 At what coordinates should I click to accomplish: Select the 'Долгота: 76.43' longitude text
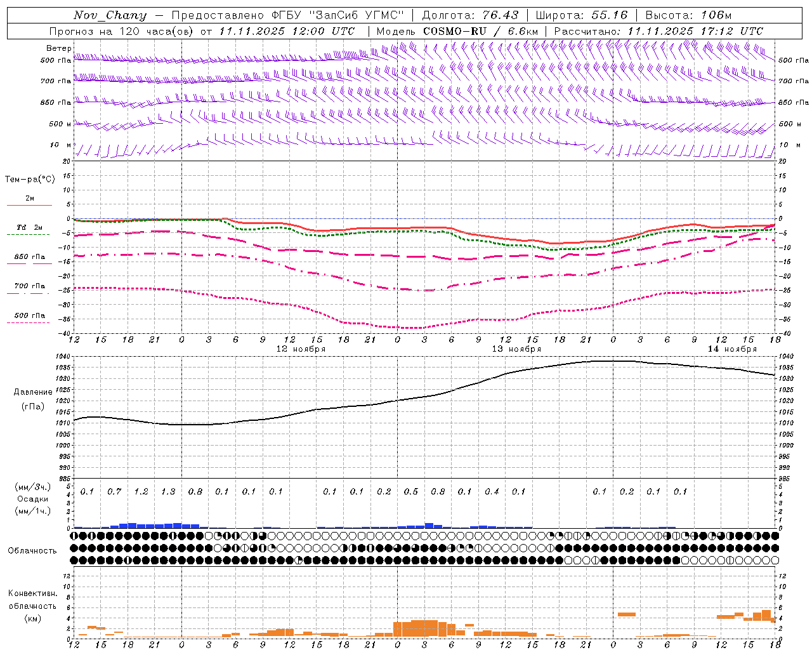click(x=470, y=15)
